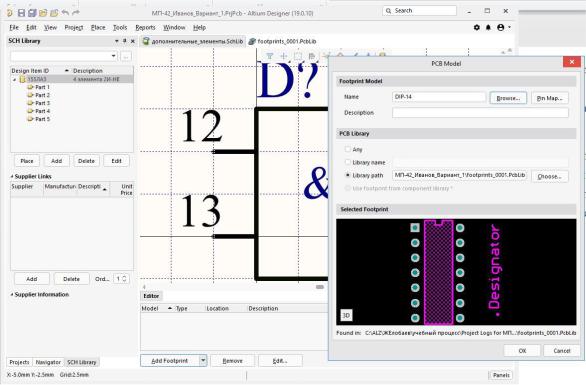Image resolution: width=586 pixels, height=385 pixels.
Task: Click the Altium logo icon in title bar
Action: click(9, 13)
